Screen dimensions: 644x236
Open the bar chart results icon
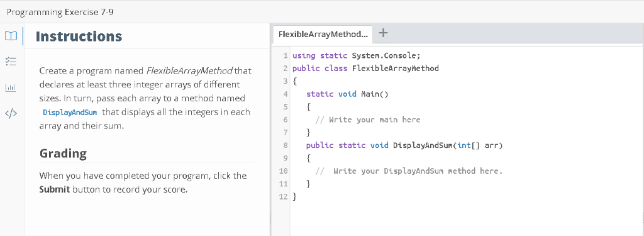pyautogui.click(x=10, y=87)
